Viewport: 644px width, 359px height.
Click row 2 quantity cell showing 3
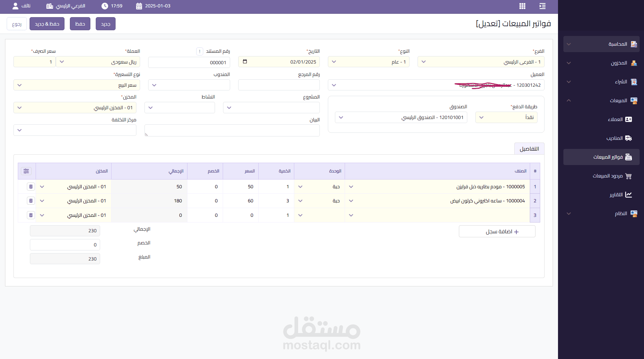click(x=276, y=201)
